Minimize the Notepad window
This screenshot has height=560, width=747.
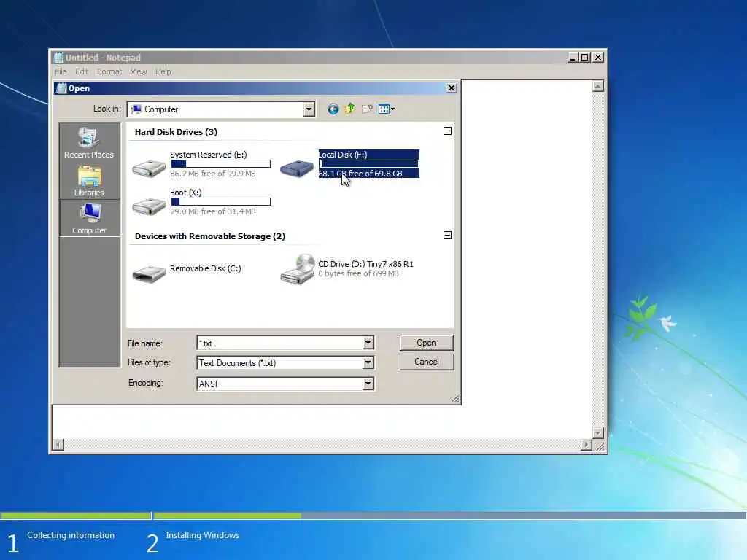click(x=573, y=58)
